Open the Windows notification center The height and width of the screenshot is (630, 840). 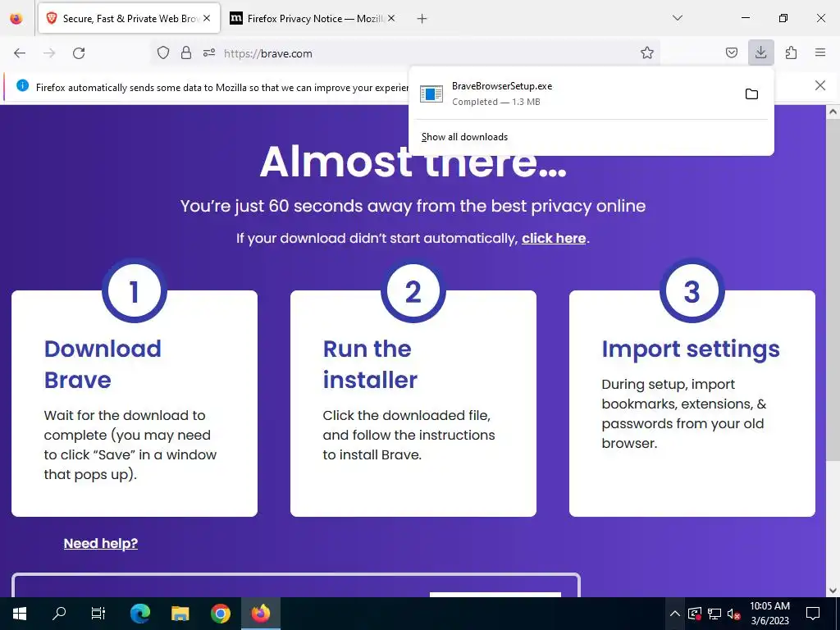coord(813,614)
